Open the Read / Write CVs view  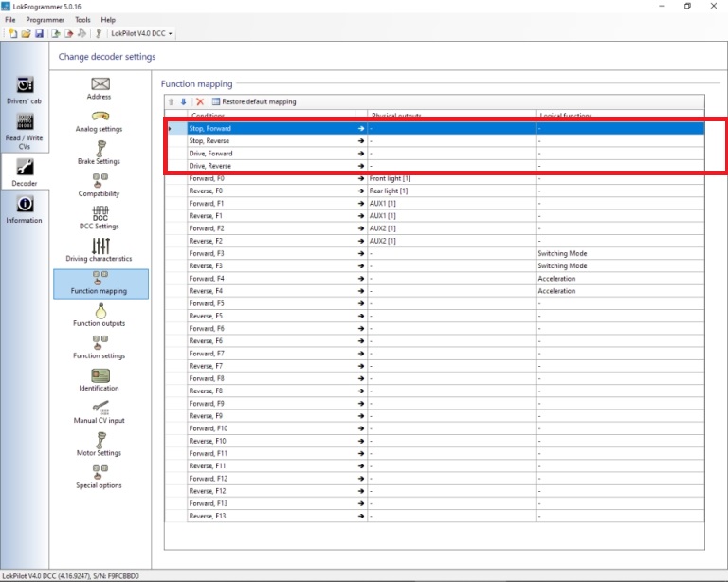point(24,132)
